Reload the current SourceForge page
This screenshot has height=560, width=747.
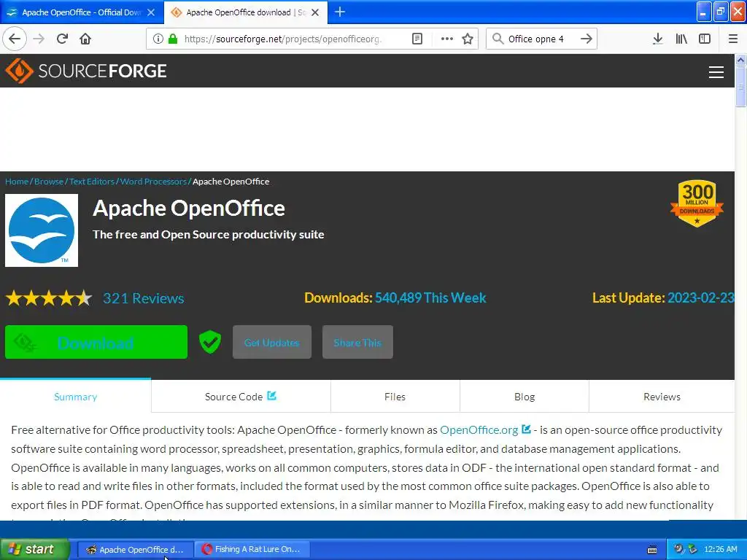62,39
